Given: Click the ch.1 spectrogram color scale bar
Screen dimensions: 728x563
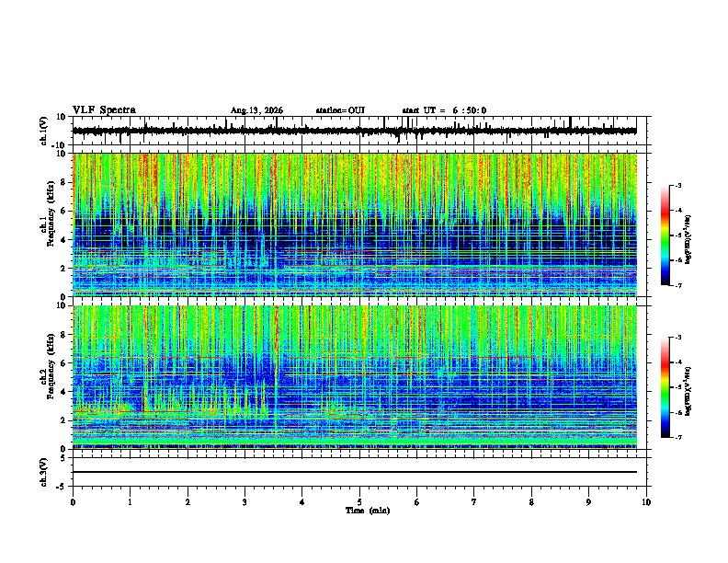Looking at the screenshot, I should point(665,236).
